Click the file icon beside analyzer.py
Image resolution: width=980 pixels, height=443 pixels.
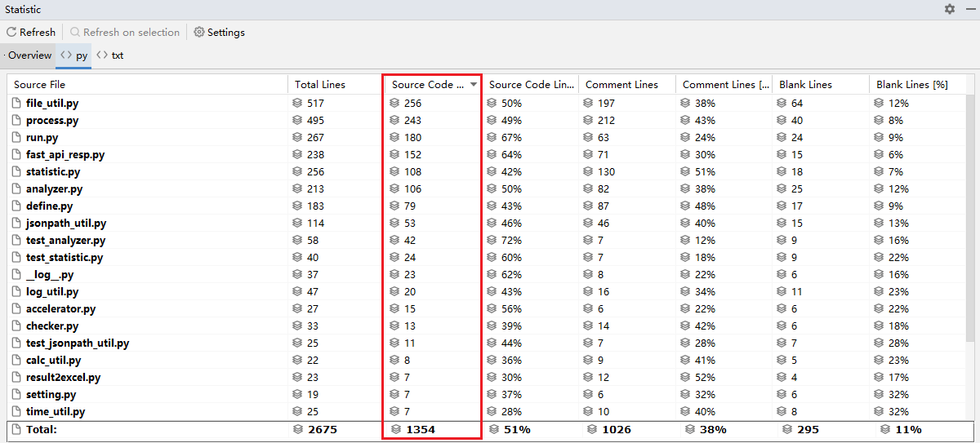coord(16,189)
